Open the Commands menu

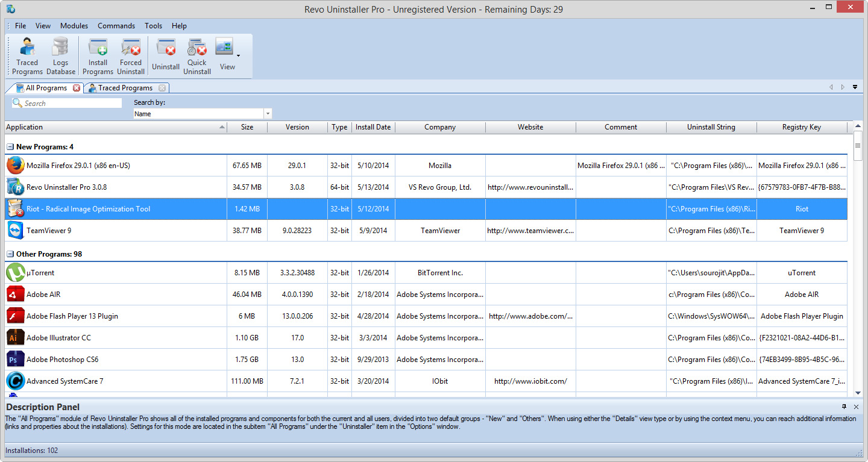pyautogui.click(x=116, y=26)
